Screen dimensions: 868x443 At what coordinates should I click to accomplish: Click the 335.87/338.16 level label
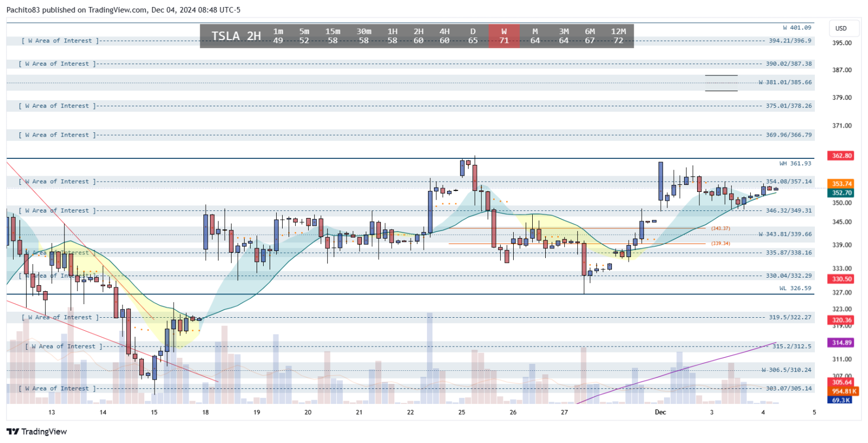click(x=789, y=253)
